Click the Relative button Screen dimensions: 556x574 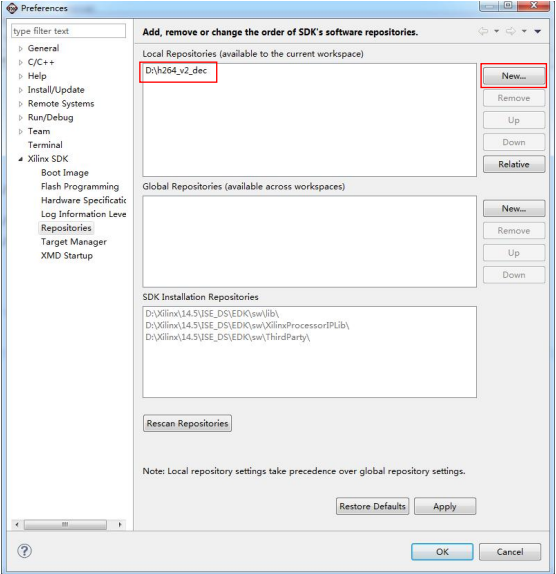[x=514, y=164]
